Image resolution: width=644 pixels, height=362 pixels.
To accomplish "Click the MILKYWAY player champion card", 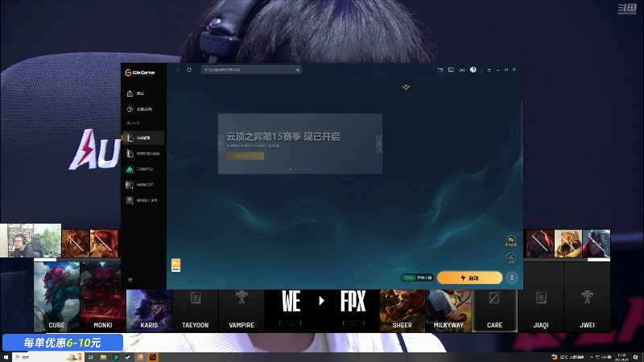I will point(448,311).
